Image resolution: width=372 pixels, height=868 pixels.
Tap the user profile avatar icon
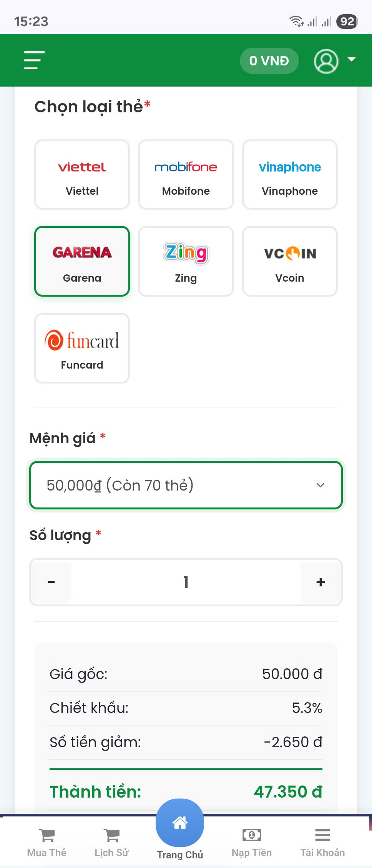(326, 61)
